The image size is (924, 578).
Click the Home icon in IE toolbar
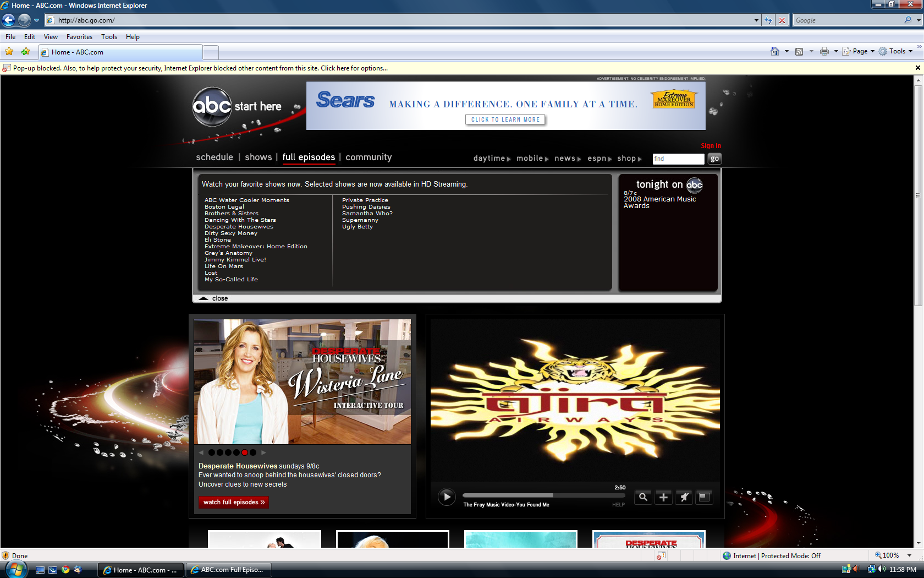(x=774, y=51)
